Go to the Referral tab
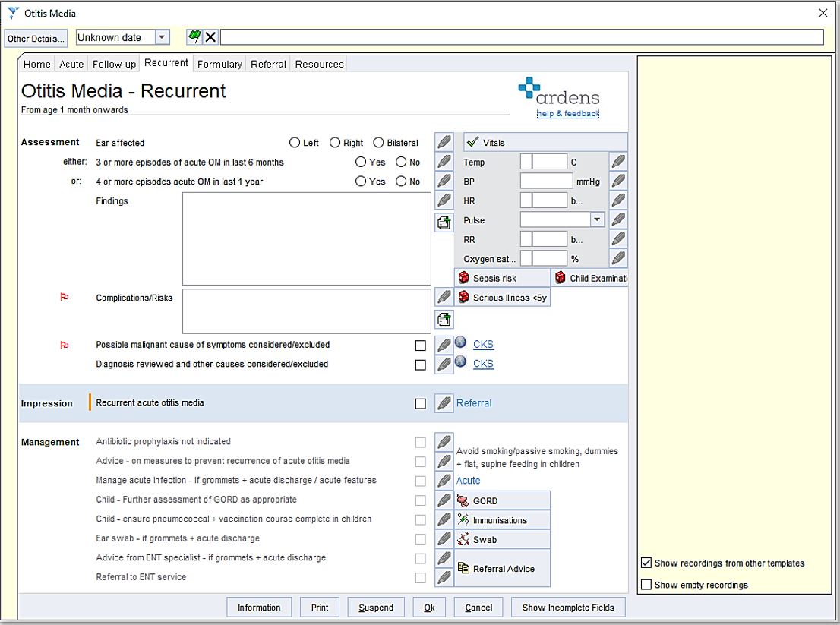840x625 pixels. click(x=268, y=64)
